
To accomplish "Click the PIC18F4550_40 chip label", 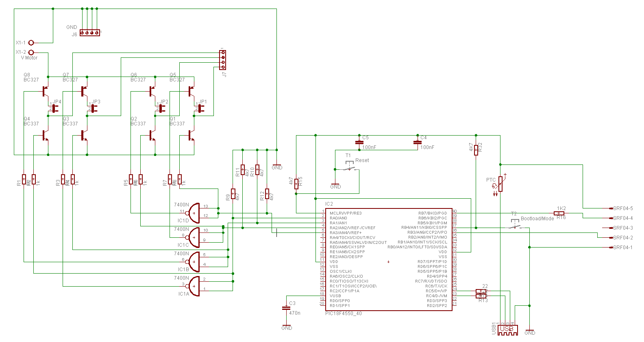I will click(x=343, y=313).
